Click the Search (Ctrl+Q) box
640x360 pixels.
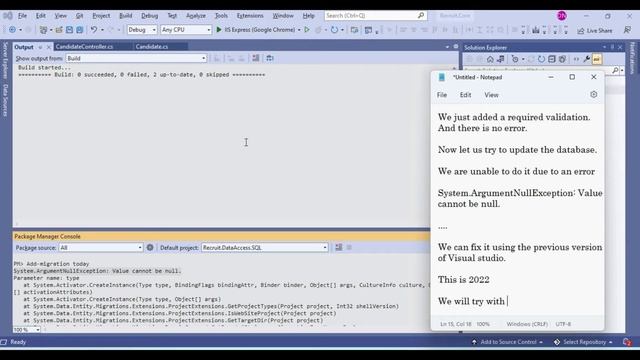(x=376, y=16)
